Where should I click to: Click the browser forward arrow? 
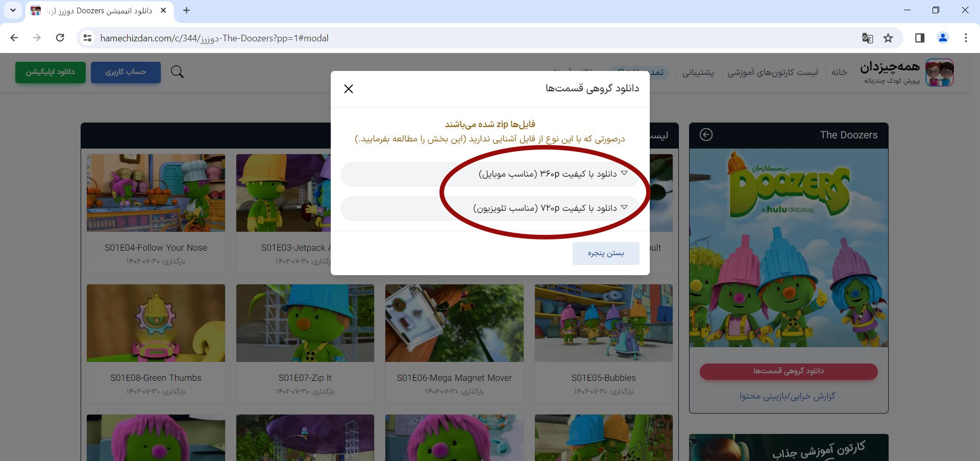click(x=37, y=38)
